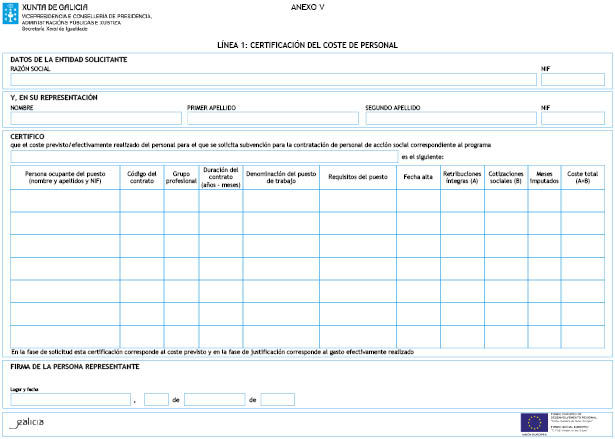Click the 'Retribuciones íntegras (A)' column header
Viewport: 615px width, 439px height.
click(462, 177)
